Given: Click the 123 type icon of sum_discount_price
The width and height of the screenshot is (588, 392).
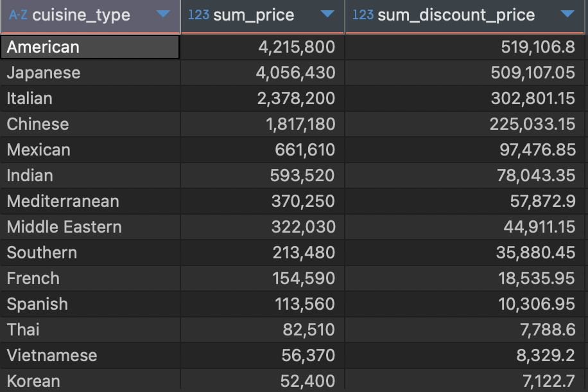Looking at the screenshot, I should (x=363, y=15).
